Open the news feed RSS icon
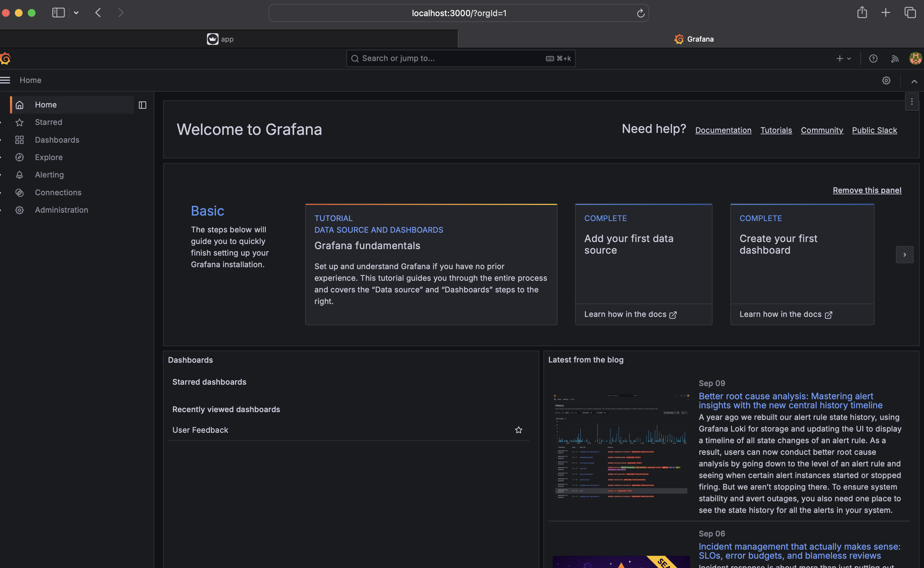 [x=895, y=59]
